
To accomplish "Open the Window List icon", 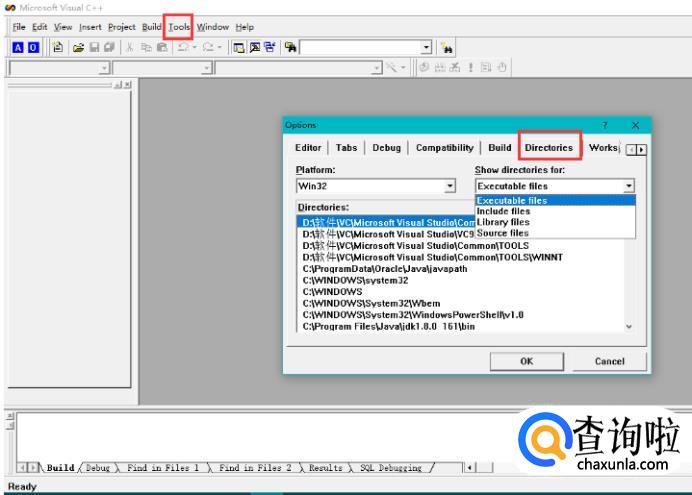I will pos(270,47).
